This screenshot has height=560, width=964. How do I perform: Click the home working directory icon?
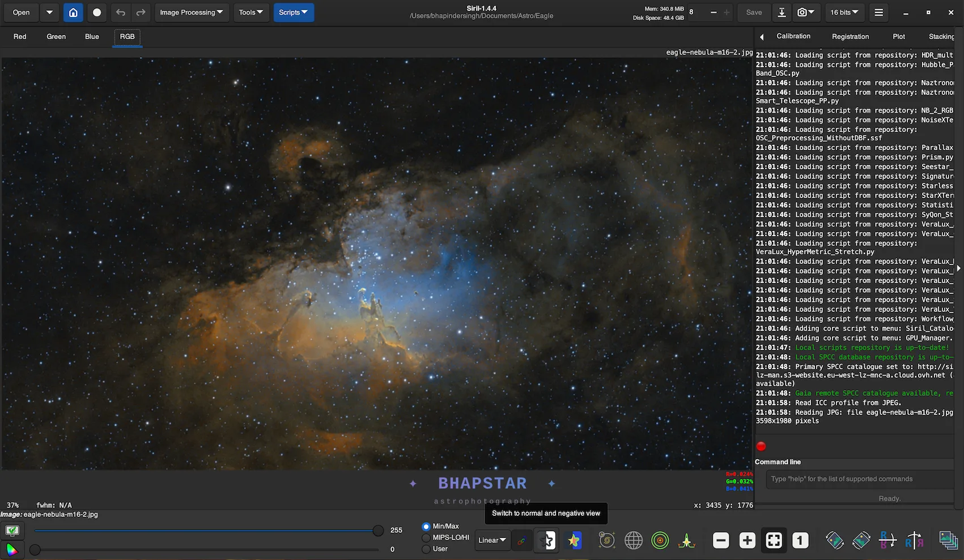[x=73, y=12]
